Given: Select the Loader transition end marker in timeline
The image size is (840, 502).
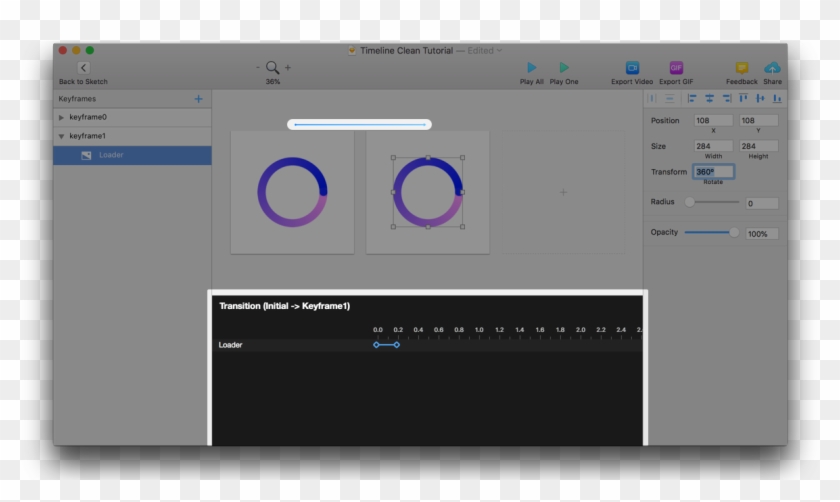Looking at the screenshot, I should pos(397,345).
